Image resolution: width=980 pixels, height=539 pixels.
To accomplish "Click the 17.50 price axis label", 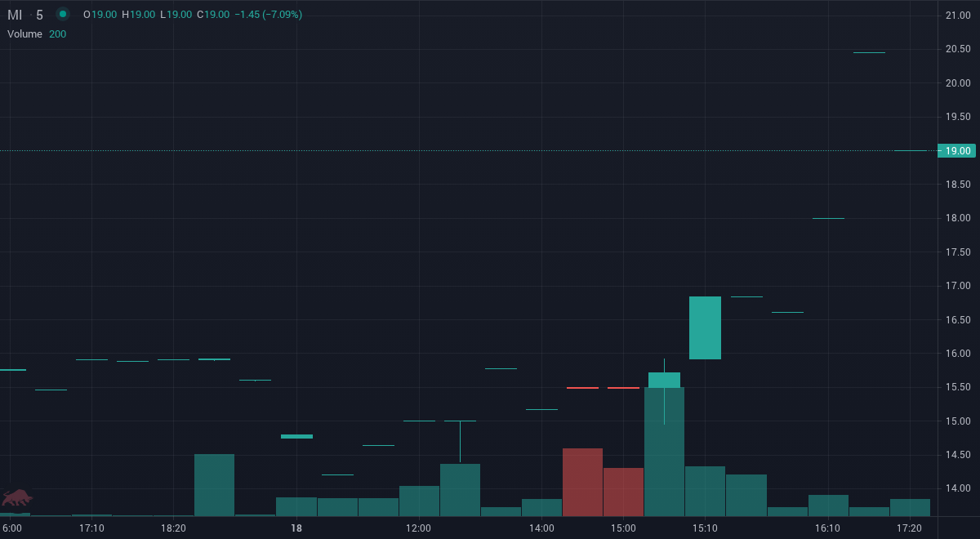I will pyautogui.click(x=957, y=252).
